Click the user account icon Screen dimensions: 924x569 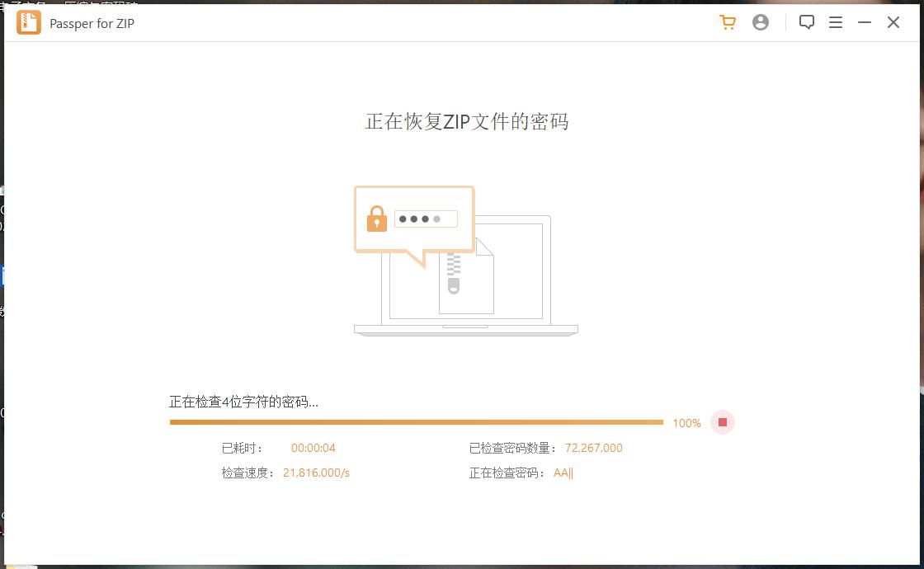[x=760, y=22]
